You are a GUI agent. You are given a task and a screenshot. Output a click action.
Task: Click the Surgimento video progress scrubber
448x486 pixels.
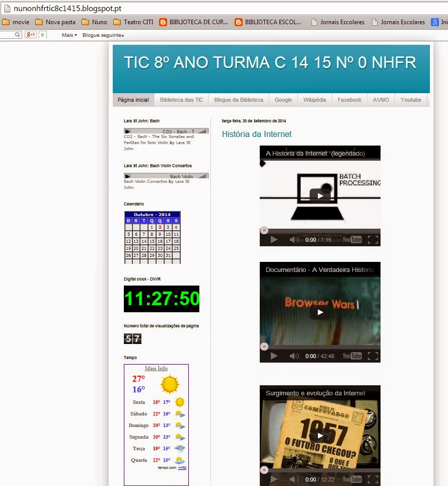[x=264, y=470]
